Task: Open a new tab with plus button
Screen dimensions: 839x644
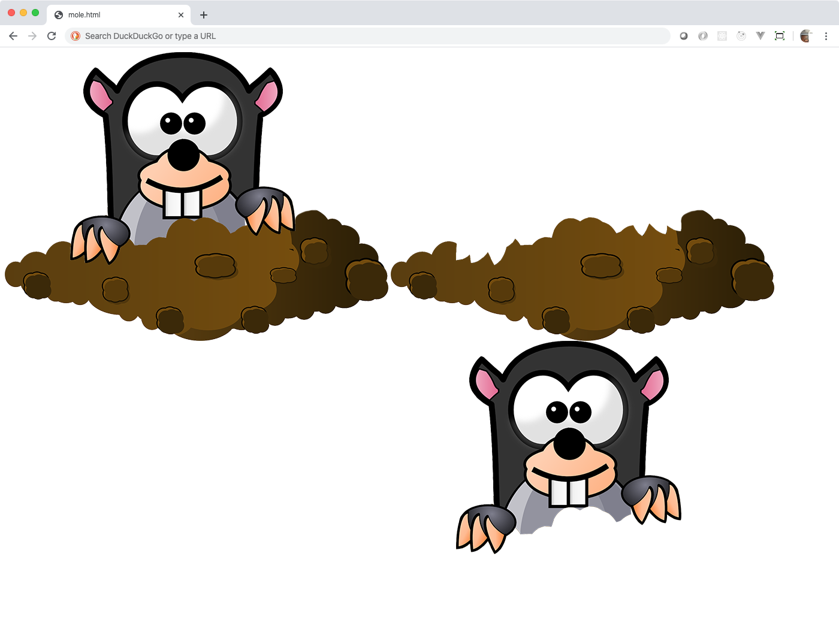Action: (x=204, y=15)
